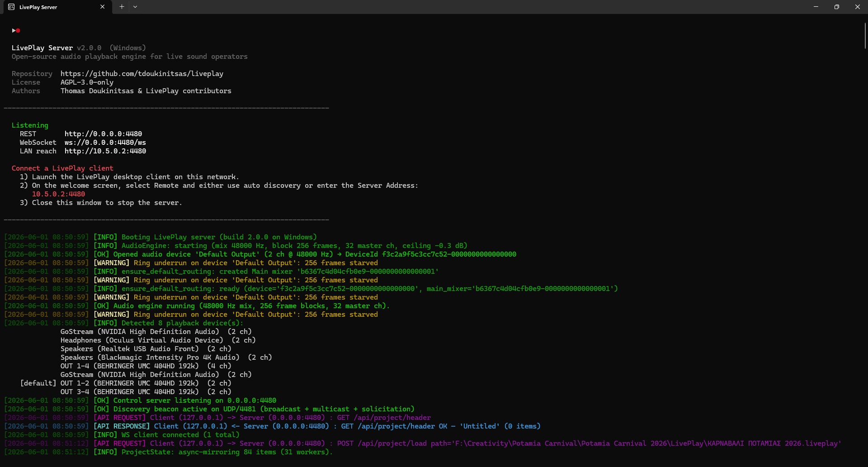Image resolution: width=868 pixels, height=467 pixels.
Task: Click the 'Opened audio device' log line
Action: 260,254
